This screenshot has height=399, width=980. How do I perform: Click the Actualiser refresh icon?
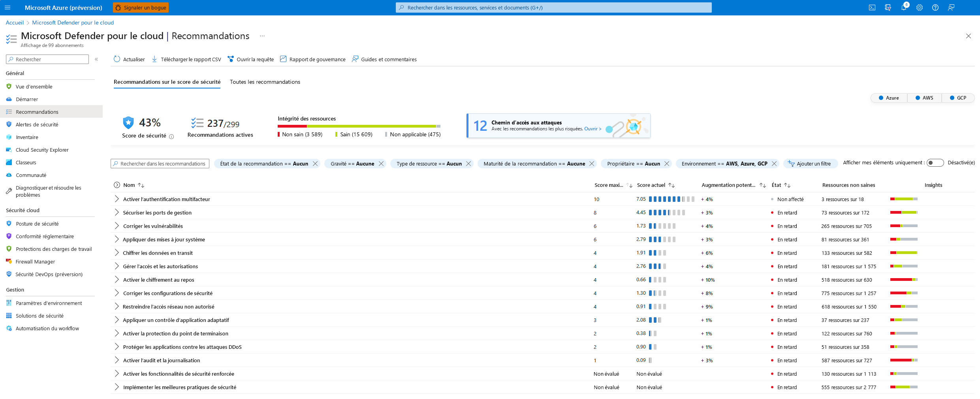point(117,59)
